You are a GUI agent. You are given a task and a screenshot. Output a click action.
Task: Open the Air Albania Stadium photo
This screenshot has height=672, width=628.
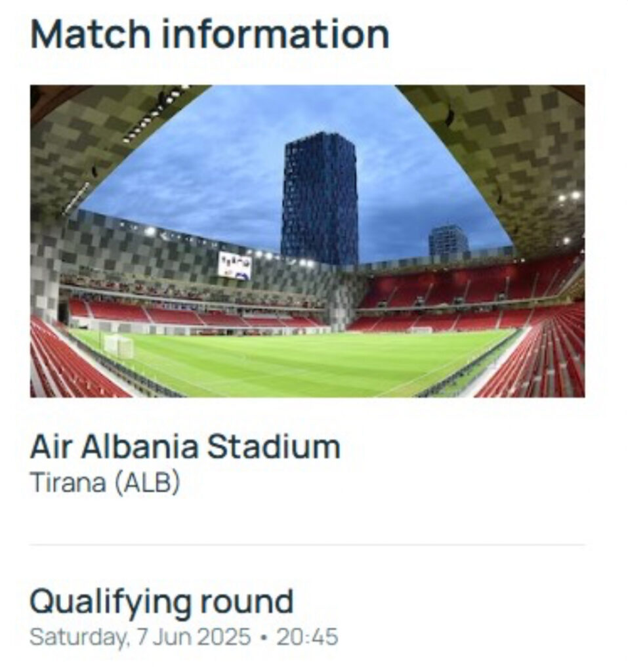tap(307, 241)
